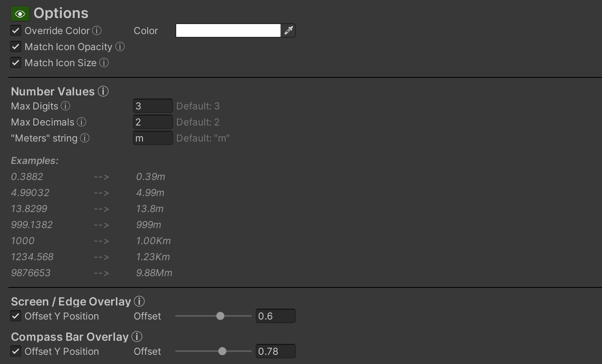Screen dimensions: 602x364
Task: Click the Compass Bar Offset value field 0.78
Action: 275,351
